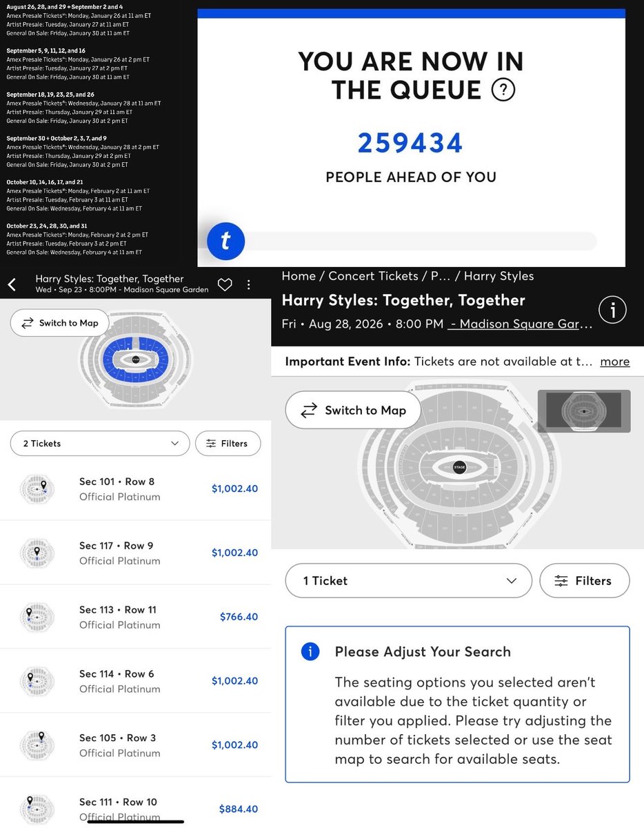Click the September 5, 9, 11, 12, and 16 heading

(46, 50)
